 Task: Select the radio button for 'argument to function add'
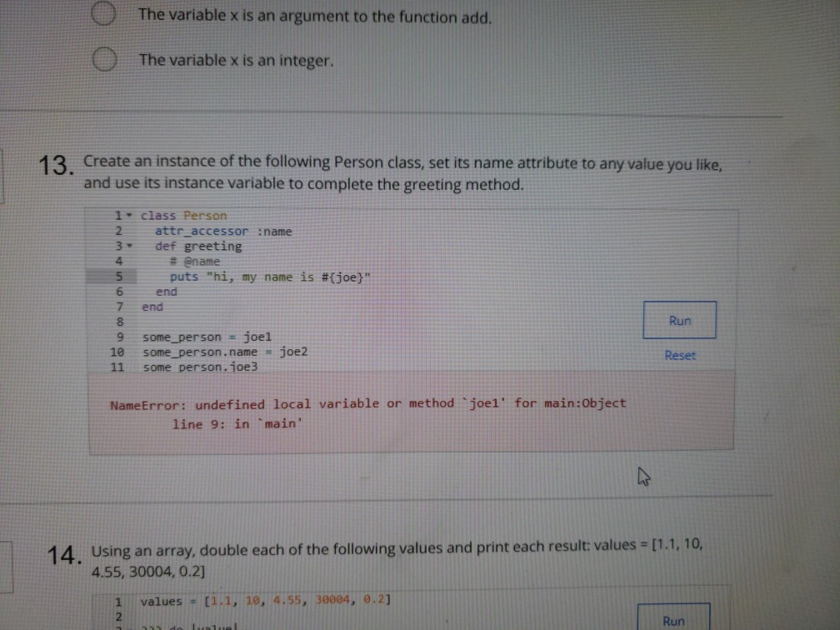click(103, 13)
